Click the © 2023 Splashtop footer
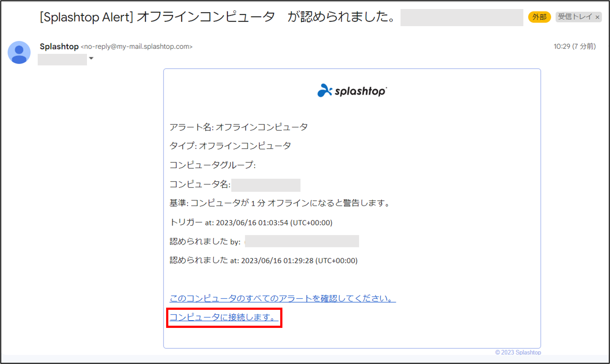 (x=518, y=352)
